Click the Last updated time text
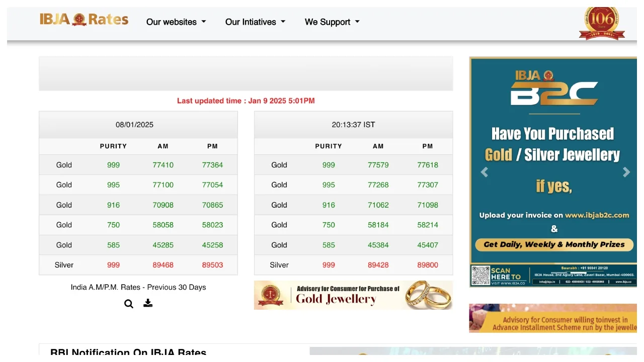The height and width of the screenshot is (362, 644). tap(246, 101)
